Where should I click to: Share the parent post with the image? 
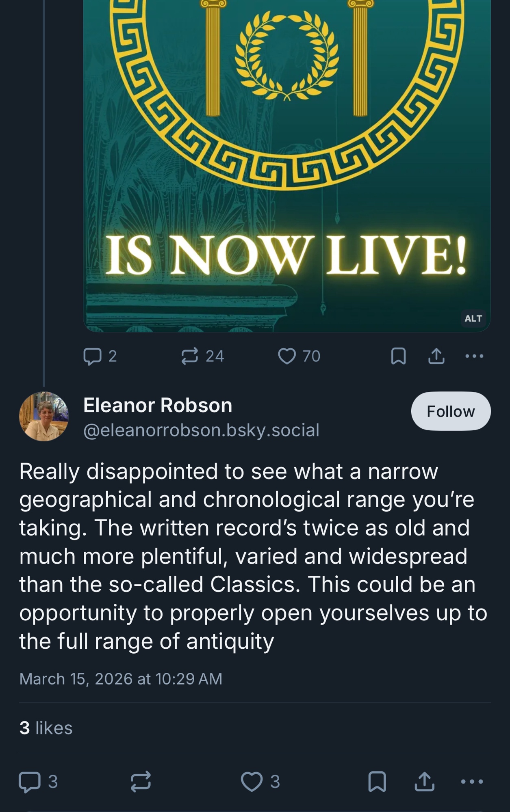click(x=436, y=356)
